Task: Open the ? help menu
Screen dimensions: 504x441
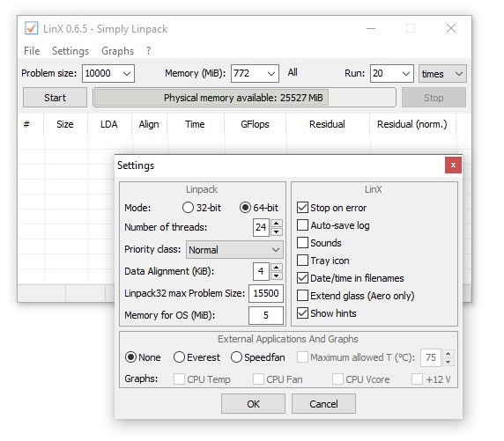Action: click(148, 51)
